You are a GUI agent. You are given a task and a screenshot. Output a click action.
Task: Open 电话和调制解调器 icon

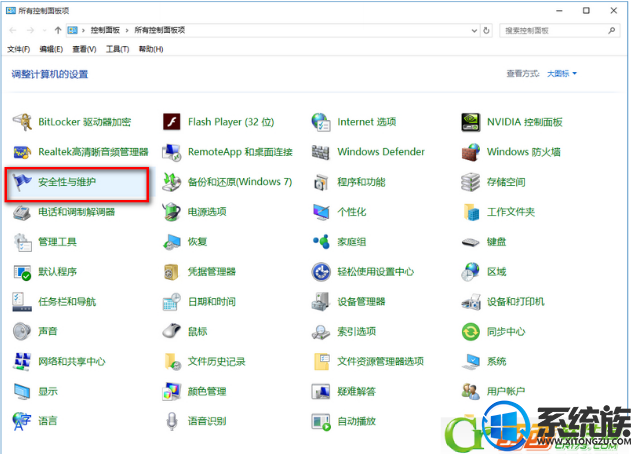tap(23, 212)
